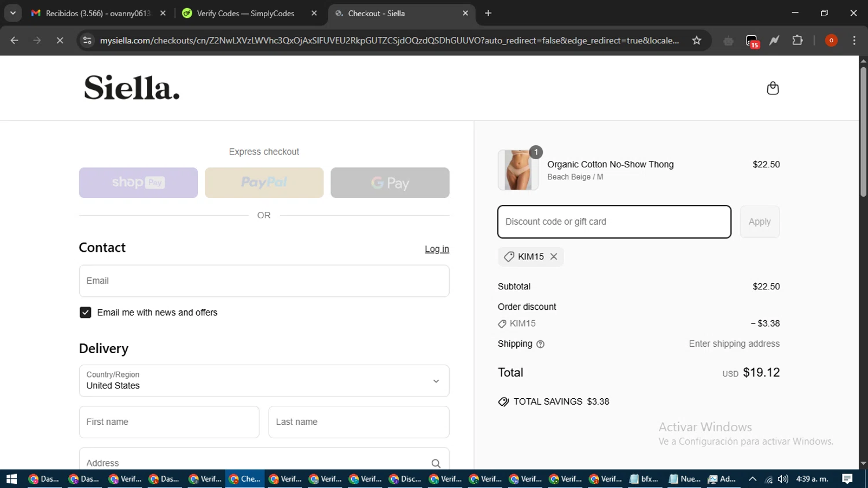Open the shopping bag cart icon

(773, 88)
